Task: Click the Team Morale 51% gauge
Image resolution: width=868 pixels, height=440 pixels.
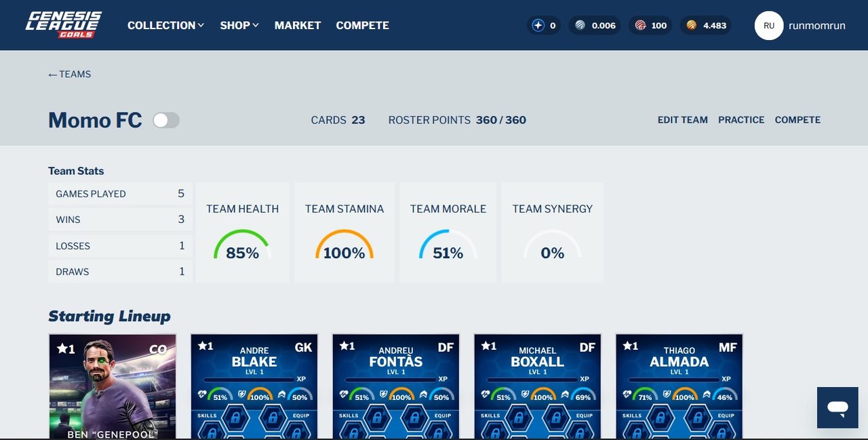Action: click(448, 245)
